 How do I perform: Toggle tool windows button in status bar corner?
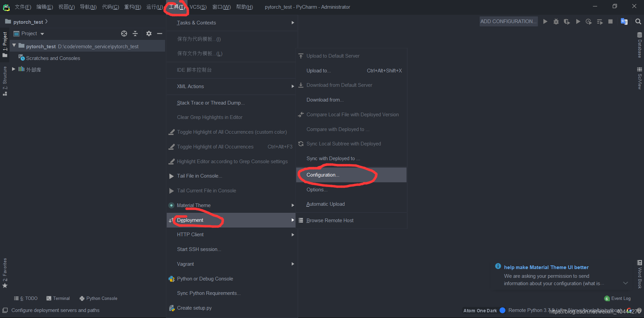click(x=5, y=310)
